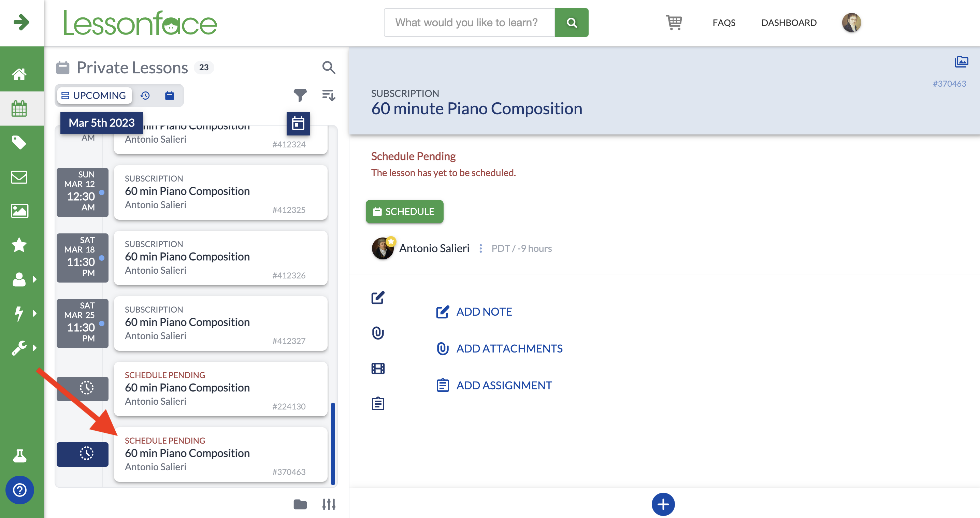Select the attachments paperclip icon in the detail column

(x=378, y=333)
